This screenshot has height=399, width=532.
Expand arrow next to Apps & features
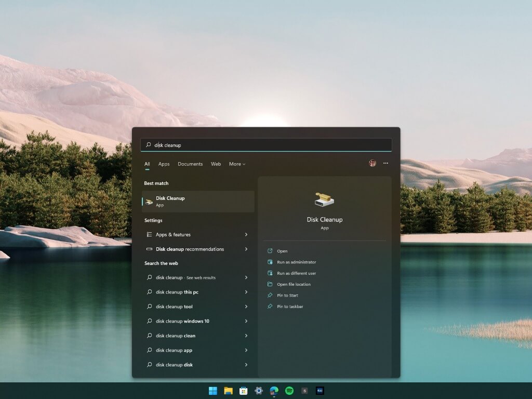(x=246, y=235)
